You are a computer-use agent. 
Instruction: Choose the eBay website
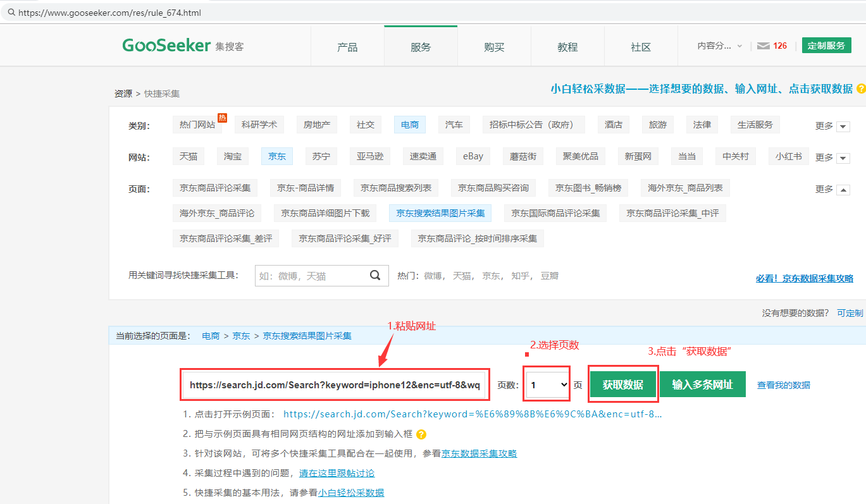tap(473, 156)
